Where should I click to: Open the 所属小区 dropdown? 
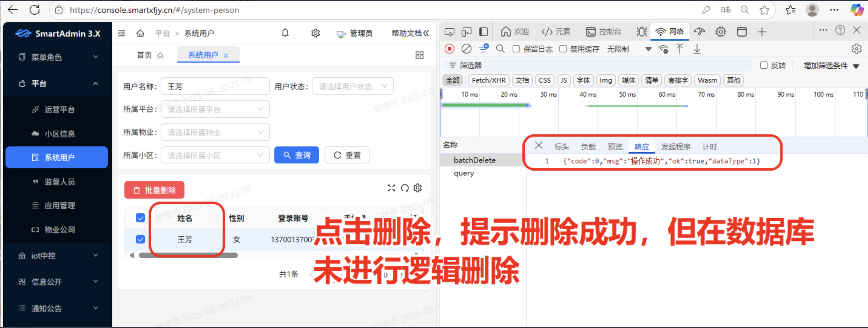(x=215, y=155)
